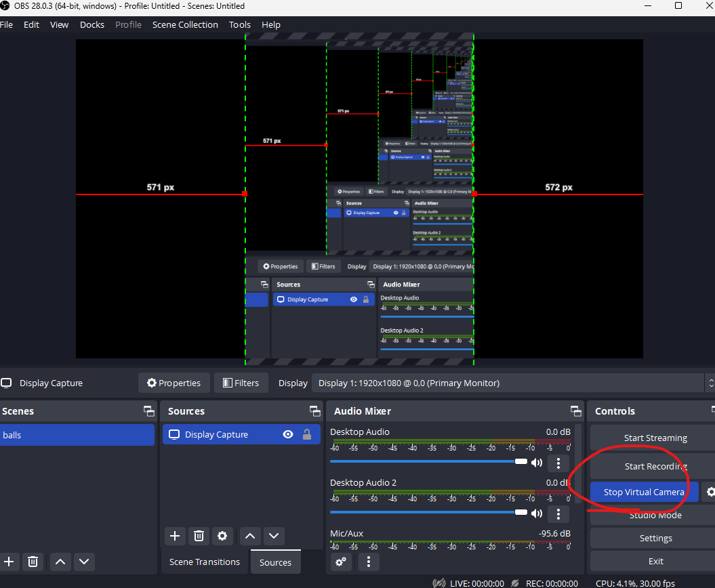Pop out the Sources dock
Viewport: 715px width, 588px height.
315,411
